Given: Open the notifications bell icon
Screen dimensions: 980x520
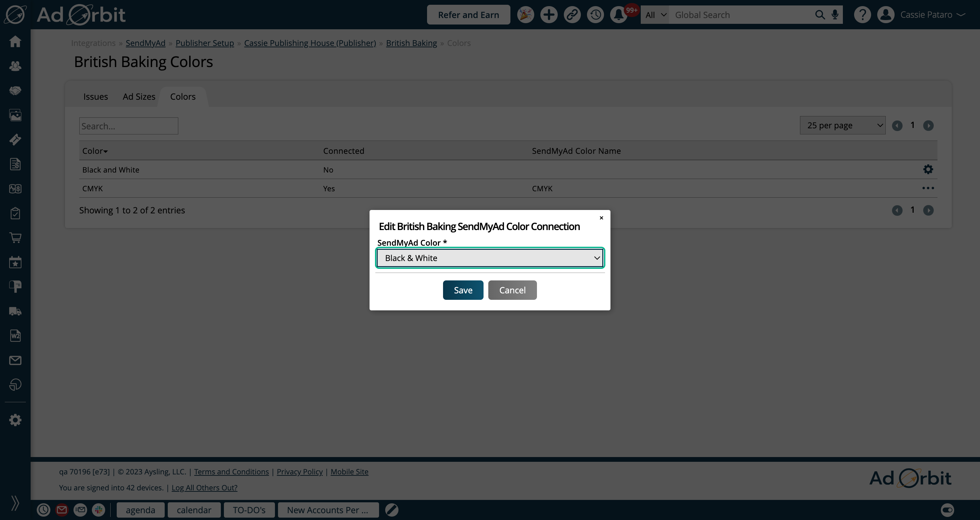Looking at the screenshot, I should click(618, 15).
